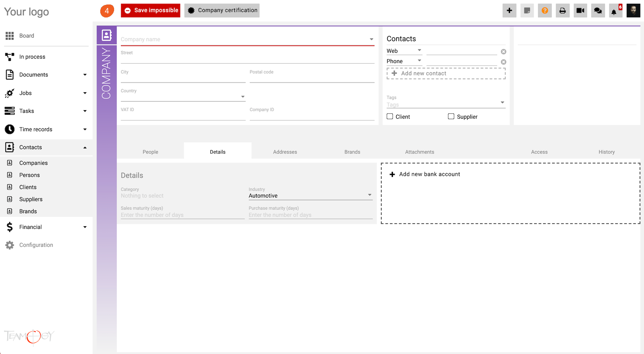Expand the Documents menu arrow
The width and height of the screenshot is (644, 354).
click(x=85, y=75)
